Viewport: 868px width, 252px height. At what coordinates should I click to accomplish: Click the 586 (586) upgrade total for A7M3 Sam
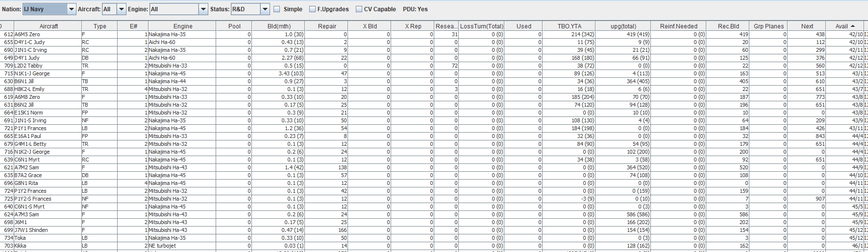pyautogui.click(x=623, y=214)
